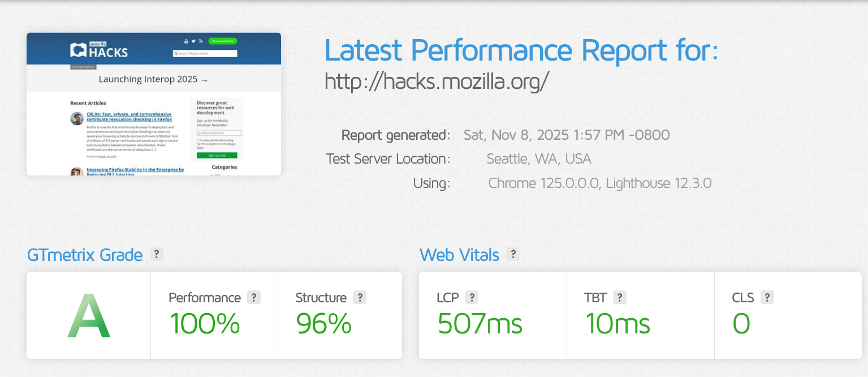Click the CRLite article author avatar
Viewport: 868px width, 377px height.
77,118
